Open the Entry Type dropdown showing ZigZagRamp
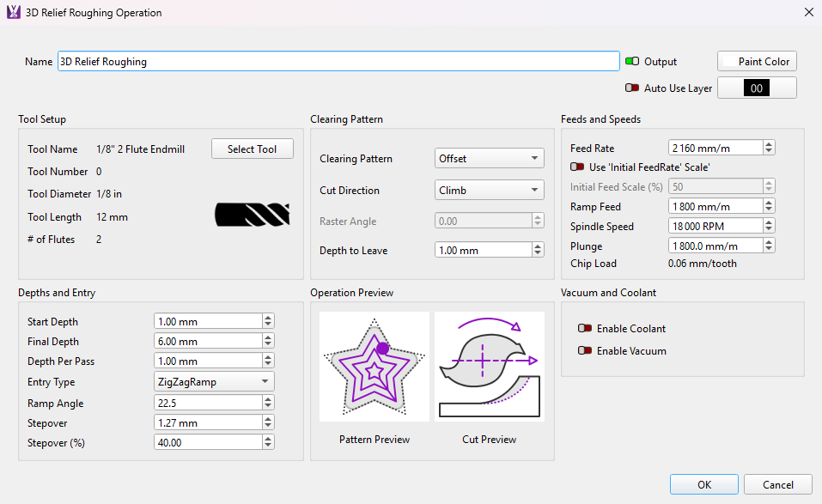 pyautogui.click(x=214, y=381)
